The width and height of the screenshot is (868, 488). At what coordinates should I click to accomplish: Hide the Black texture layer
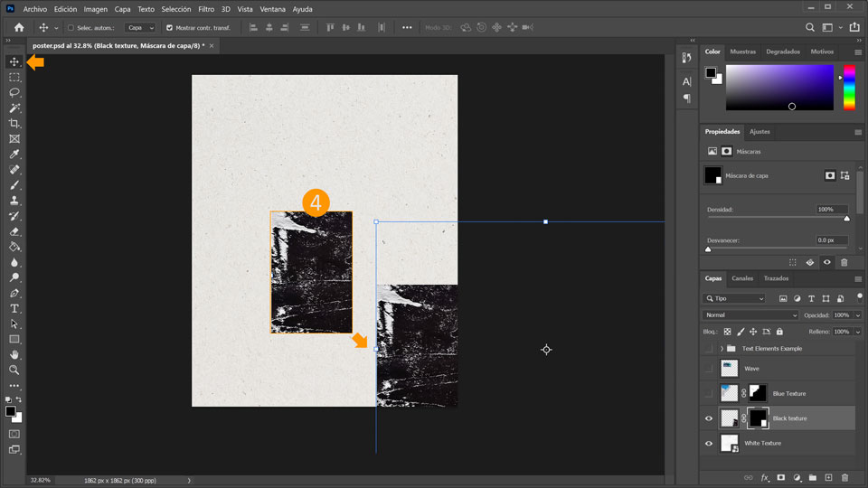(x=709, y=418)
